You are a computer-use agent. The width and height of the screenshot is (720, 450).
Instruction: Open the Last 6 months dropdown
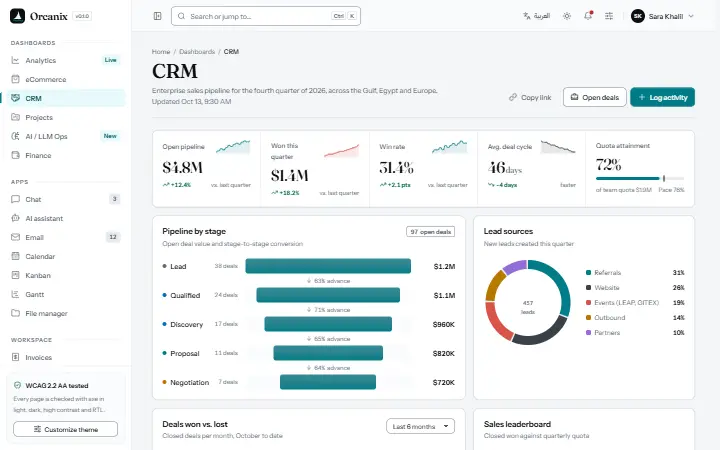click(421, 426)
